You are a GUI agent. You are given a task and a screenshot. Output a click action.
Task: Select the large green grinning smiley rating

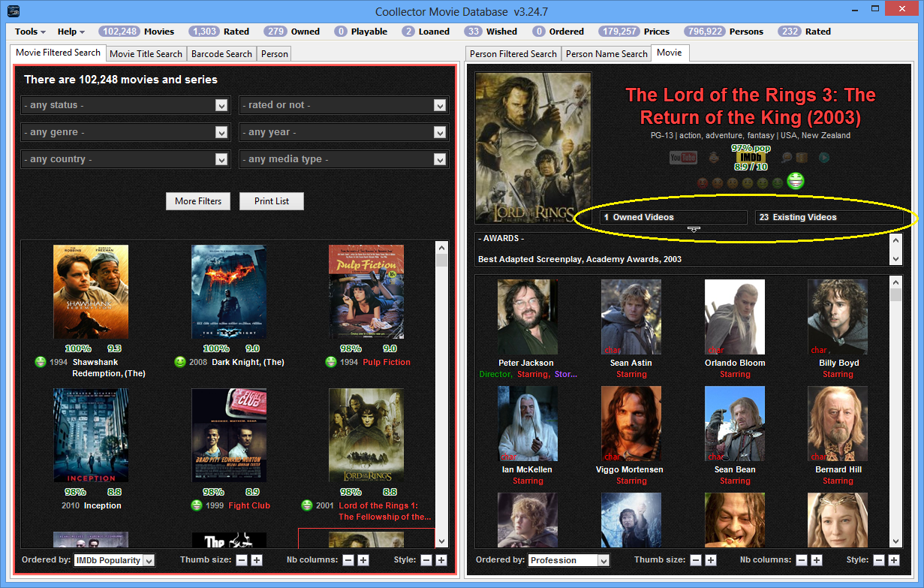point(796,180)
